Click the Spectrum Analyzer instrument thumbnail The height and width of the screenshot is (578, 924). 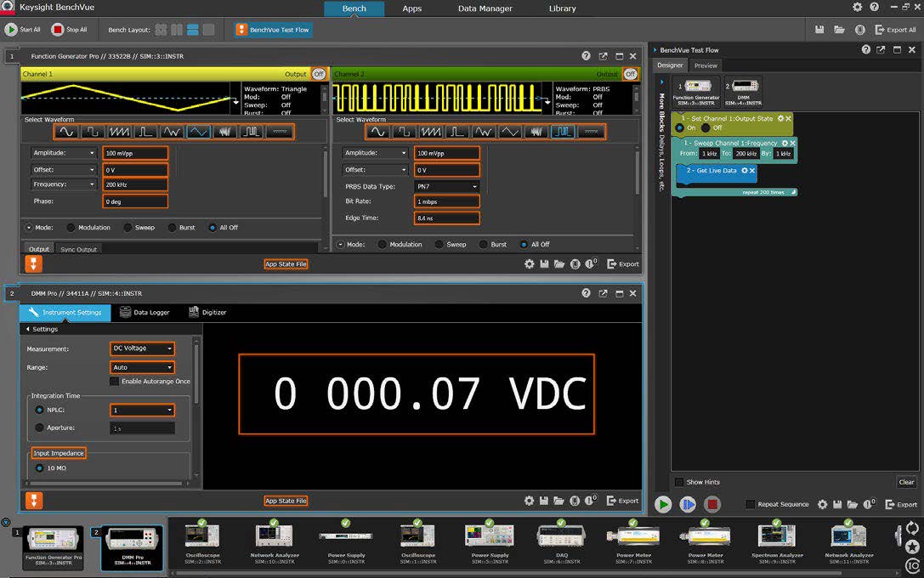point(775,541)
